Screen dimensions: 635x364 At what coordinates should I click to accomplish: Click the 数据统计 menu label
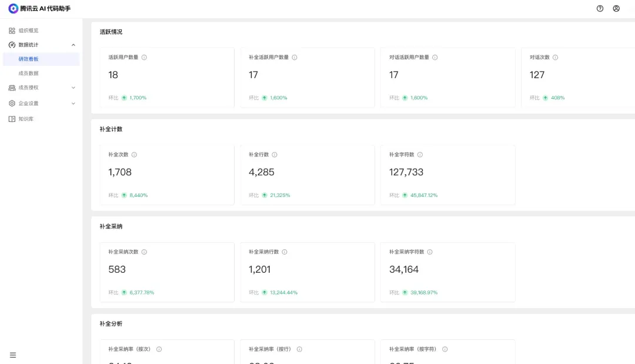coord(28,45)
